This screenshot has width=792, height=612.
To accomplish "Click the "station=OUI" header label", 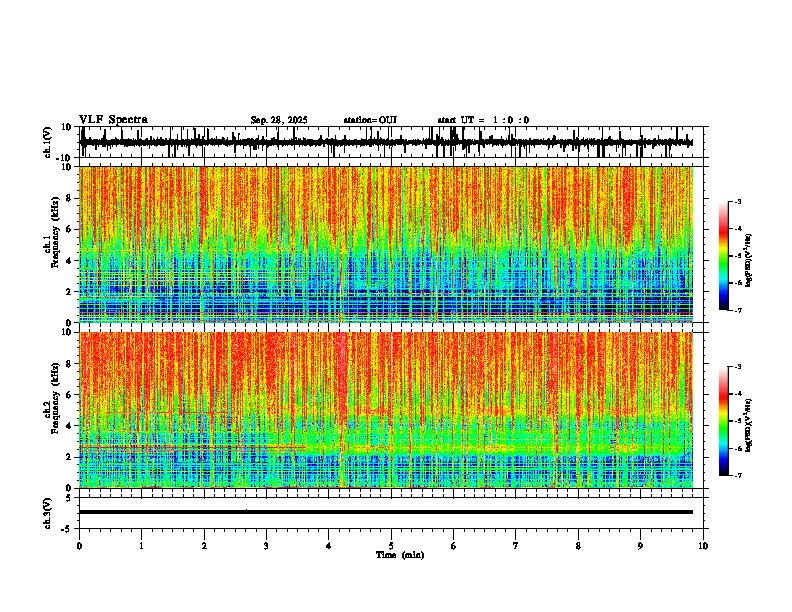I will point(370,120).
